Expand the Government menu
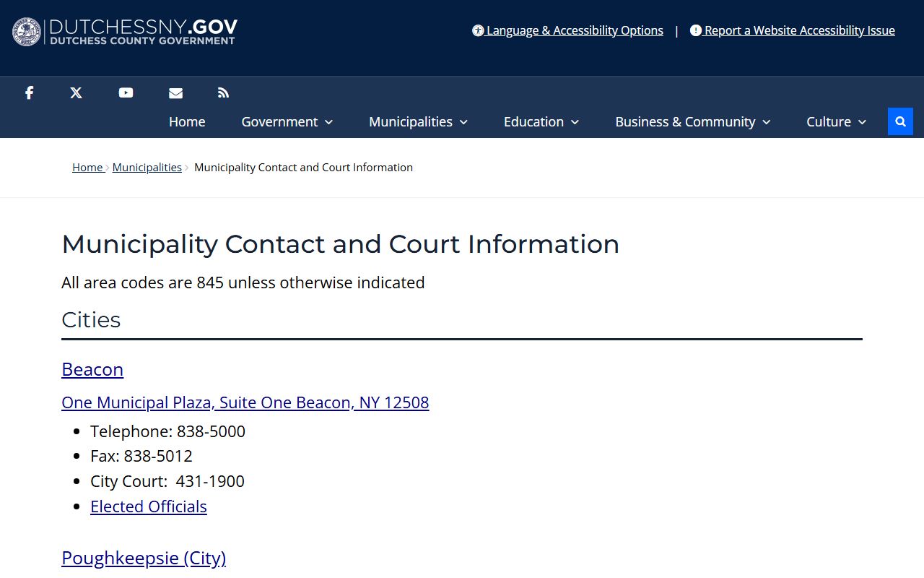 [287, 121]
